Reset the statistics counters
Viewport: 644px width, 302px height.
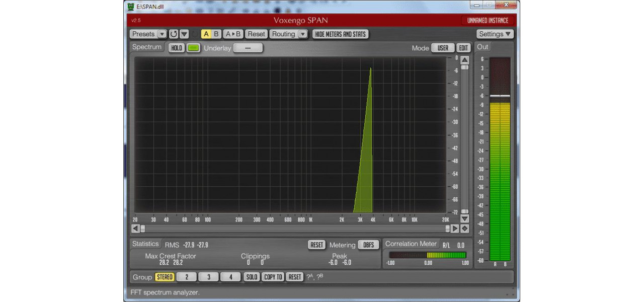(317, 245)
